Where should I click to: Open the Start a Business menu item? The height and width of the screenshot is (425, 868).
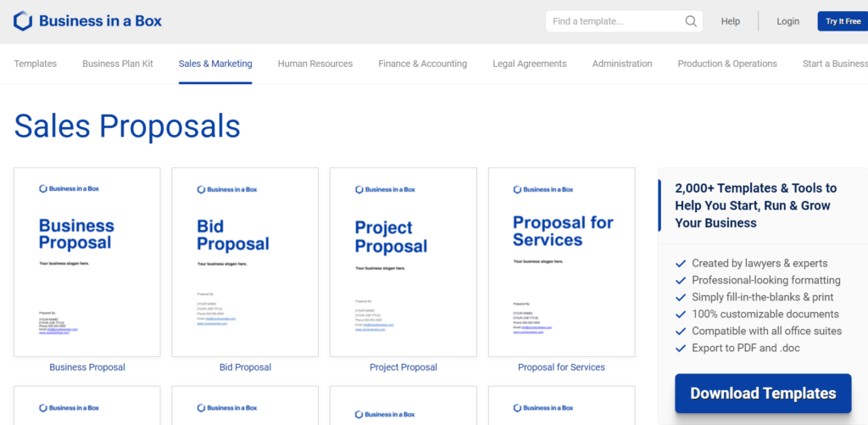[835, 64]
